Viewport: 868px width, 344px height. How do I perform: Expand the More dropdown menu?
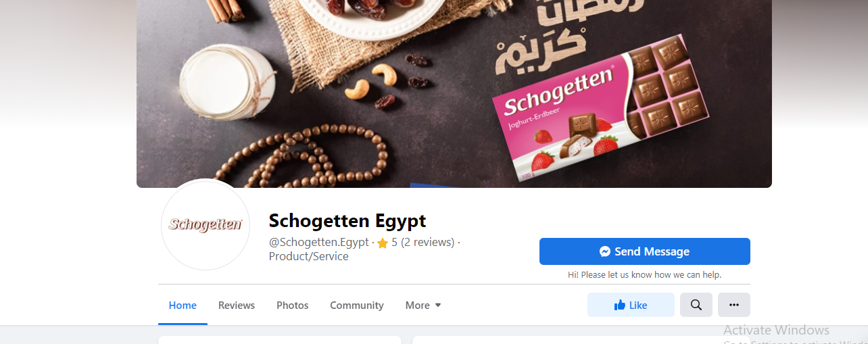pyautogui.click(x=423, y=305)
